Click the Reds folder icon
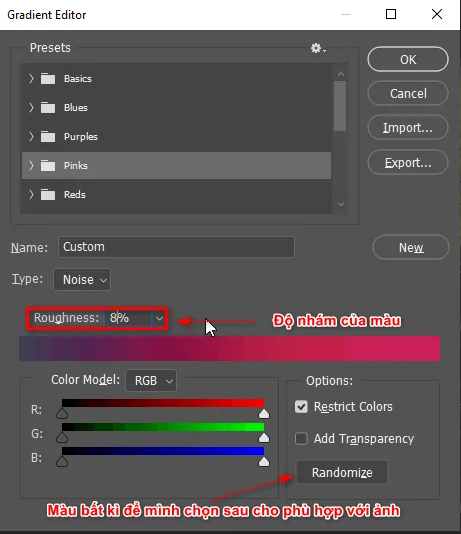Image resolution: width=461 pixels, height=534 pixels. click(x=48, y=195)
